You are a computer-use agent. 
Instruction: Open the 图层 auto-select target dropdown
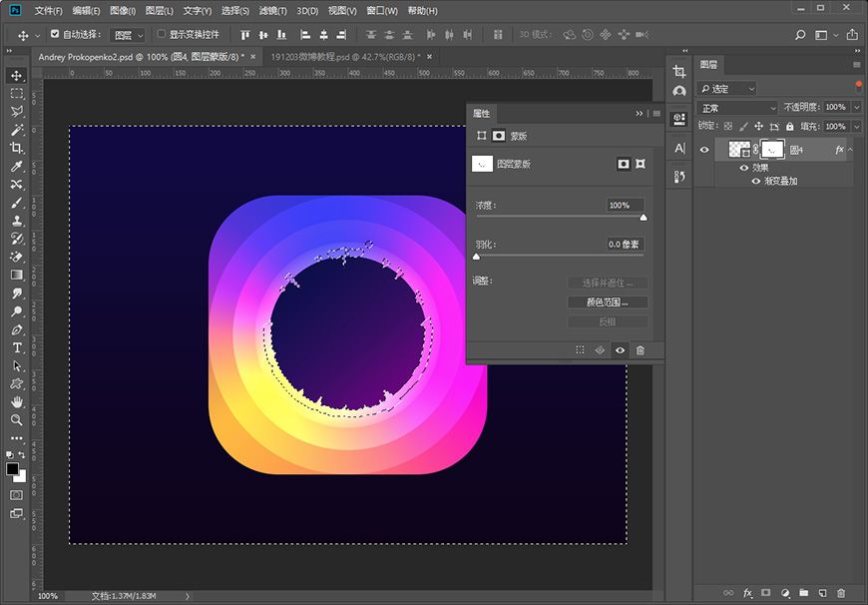tap(128, 36)
